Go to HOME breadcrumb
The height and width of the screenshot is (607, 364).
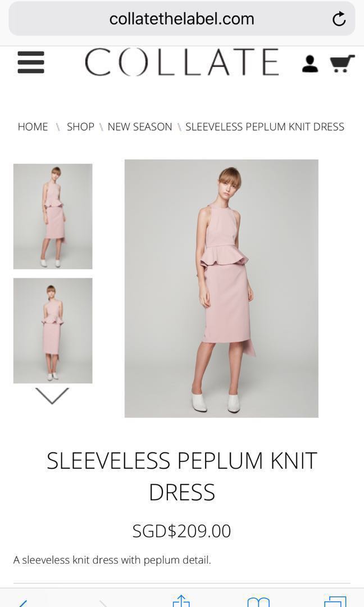point(33,126)
